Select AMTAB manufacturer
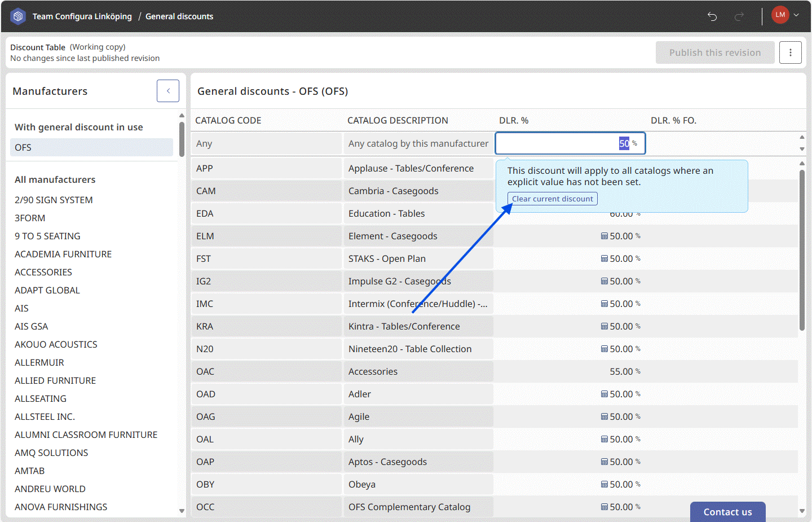Viewport: 812px width, 522px height. (x=29, y=471)
